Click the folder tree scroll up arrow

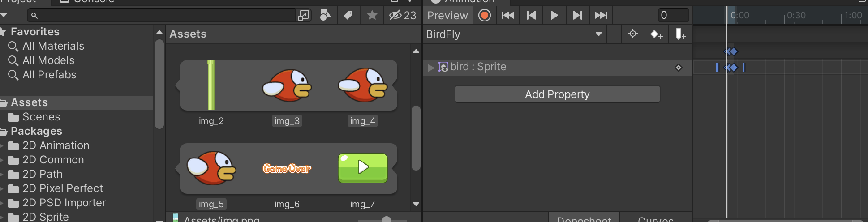click(x=159, y=32)
